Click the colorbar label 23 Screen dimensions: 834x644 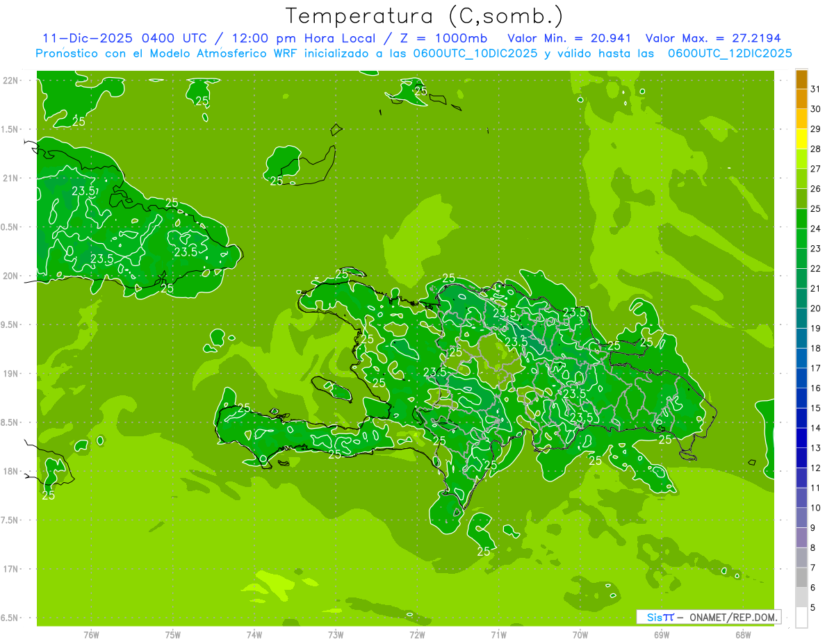[x=815, y=249]
